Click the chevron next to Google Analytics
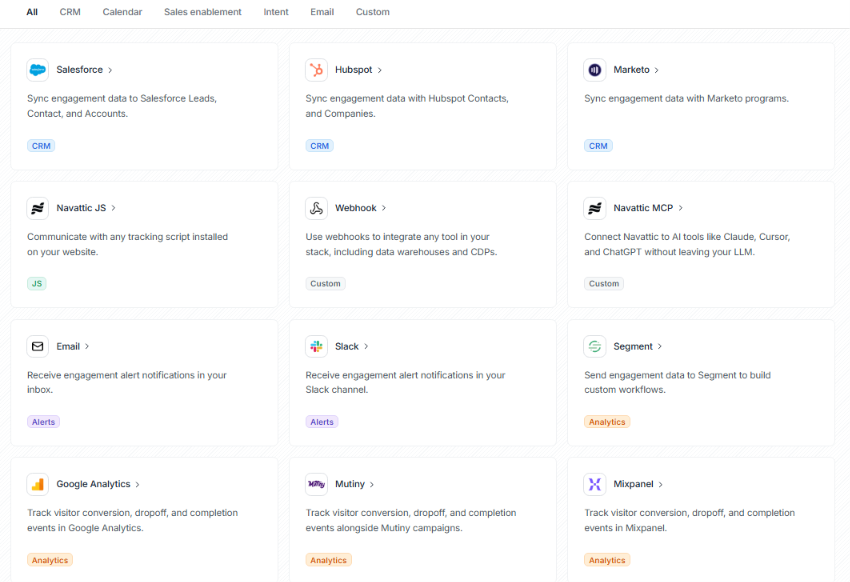This screenshot has height=582, width=850. (x=137, y=484)
